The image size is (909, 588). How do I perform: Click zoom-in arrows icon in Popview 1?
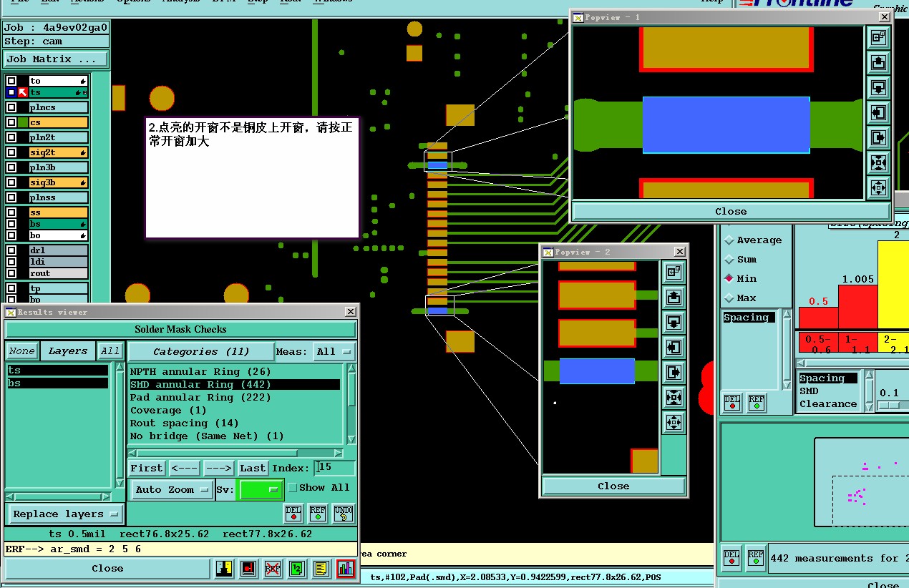878,187
